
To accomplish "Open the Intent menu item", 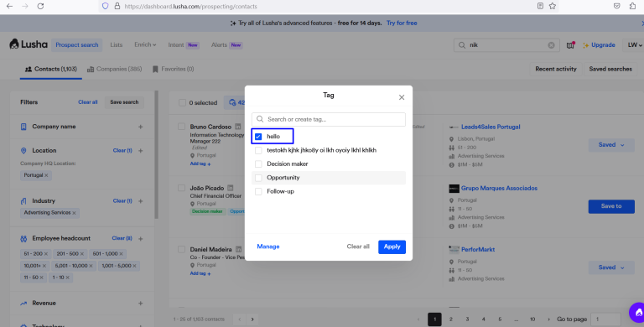I will pyautogui.click(x=184, y=44).
